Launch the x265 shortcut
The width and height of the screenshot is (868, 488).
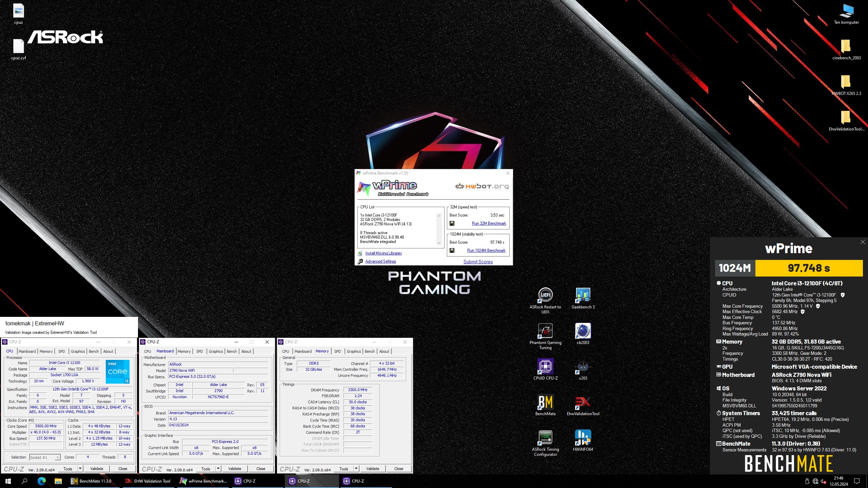(x=583, y=369)
